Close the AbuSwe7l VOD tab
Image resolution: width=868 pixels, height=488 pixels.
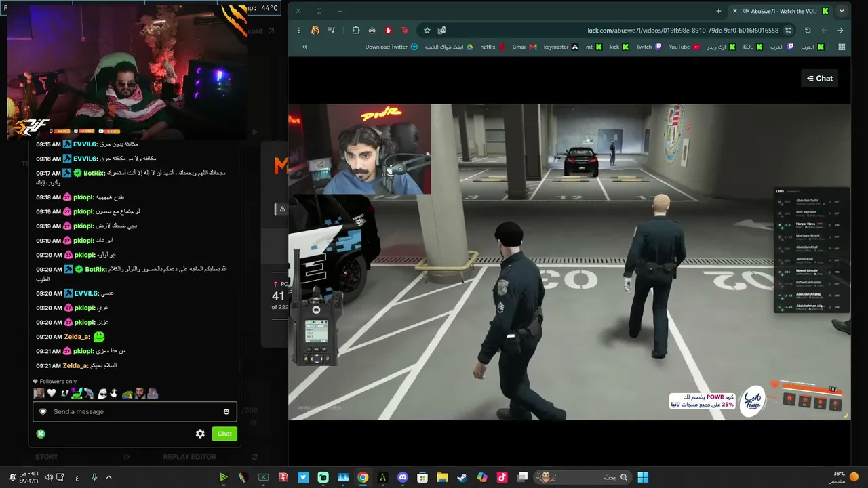click(x=734, y=11)
